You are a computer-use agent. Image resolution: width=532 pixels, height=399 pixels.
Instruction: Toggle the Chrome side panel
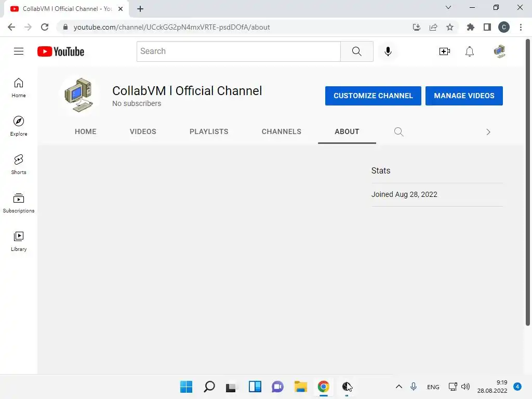point(487,27)
